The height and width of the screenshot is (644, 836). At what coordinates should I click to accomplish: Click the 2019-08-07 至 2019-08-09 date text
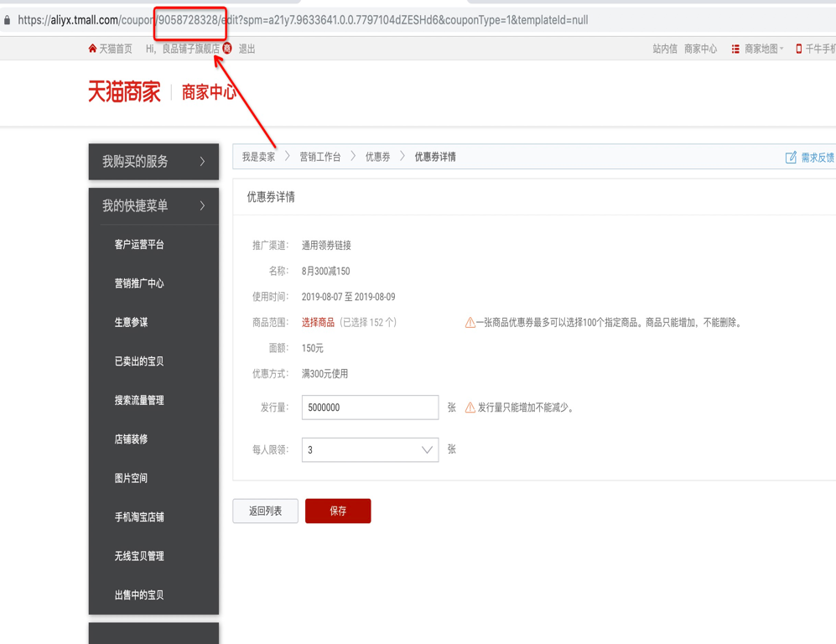point(349,297)
